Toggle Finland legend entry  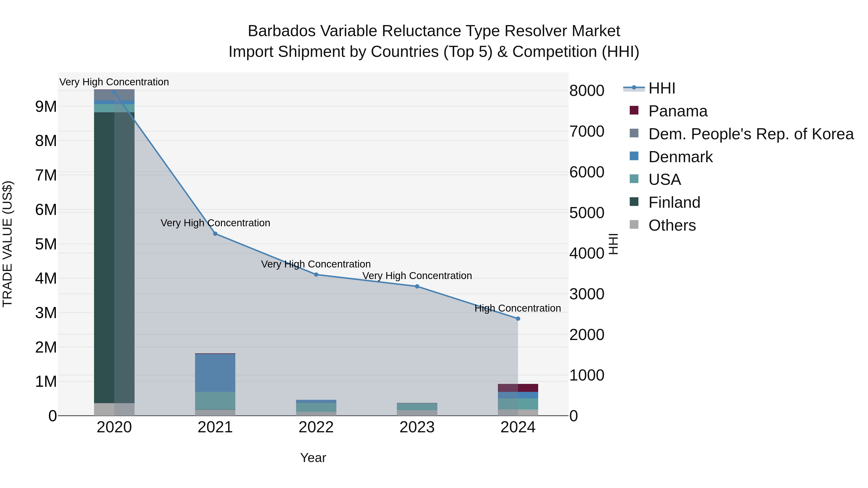pos(665,202)
